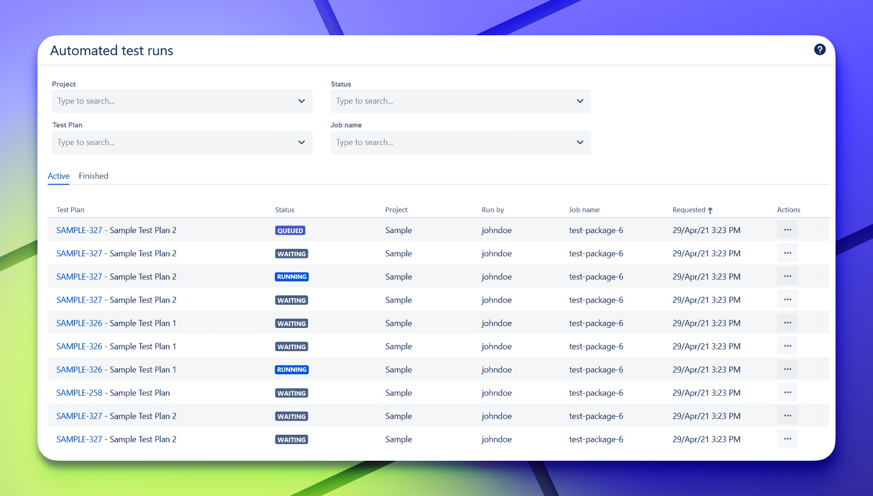Click the 'Automated test runs' heading
Image resolution: width=873 pixels, height=496 pixels.
point(111,51)
